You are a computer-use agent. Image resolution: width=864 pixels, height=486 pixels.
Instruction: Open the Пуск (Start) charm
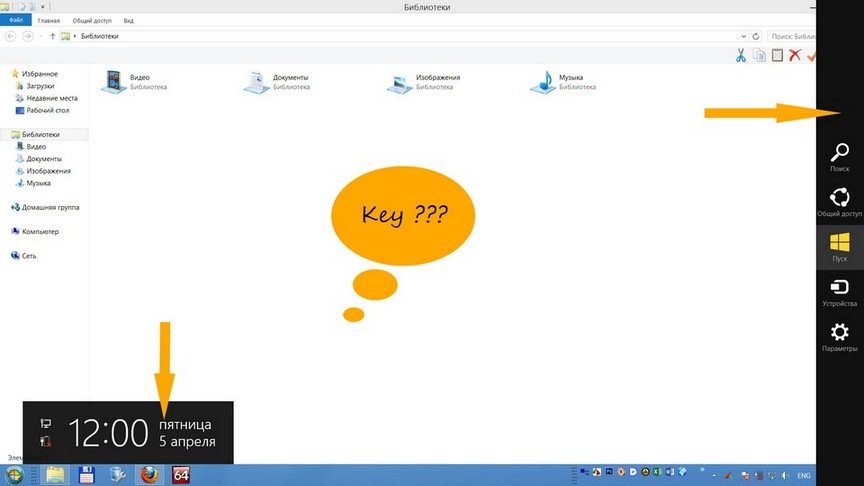point(840,246)
